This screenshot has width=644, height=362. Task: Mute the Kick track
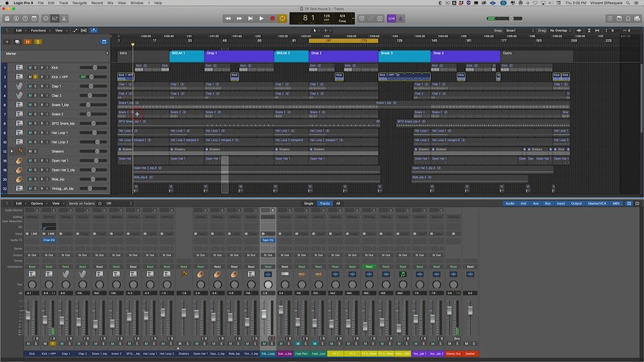click(30, 67)
